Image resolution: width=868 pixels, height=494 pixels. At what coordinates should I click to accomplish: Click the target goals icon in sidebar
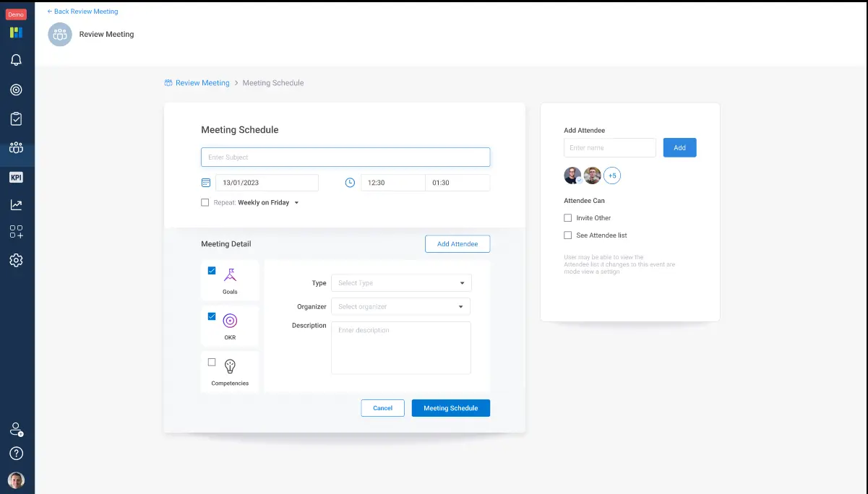point(16,90)
